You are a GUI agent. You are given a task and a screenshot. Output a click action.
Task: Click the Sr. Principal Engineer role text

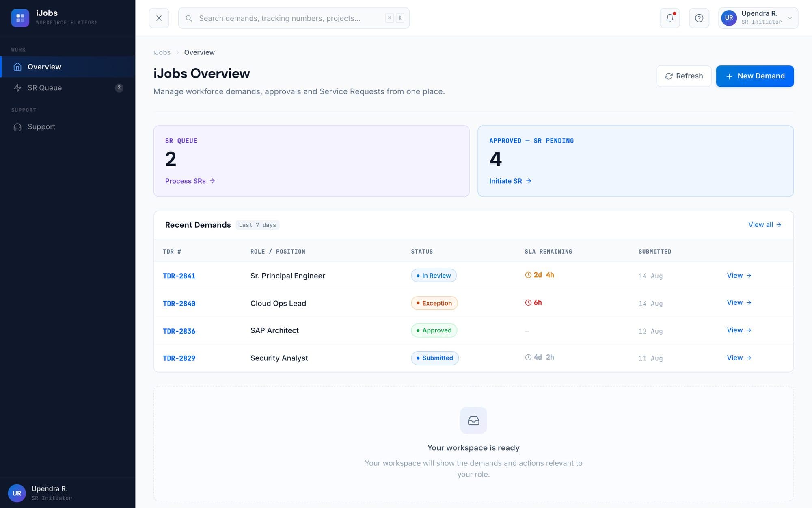[288, 276]
